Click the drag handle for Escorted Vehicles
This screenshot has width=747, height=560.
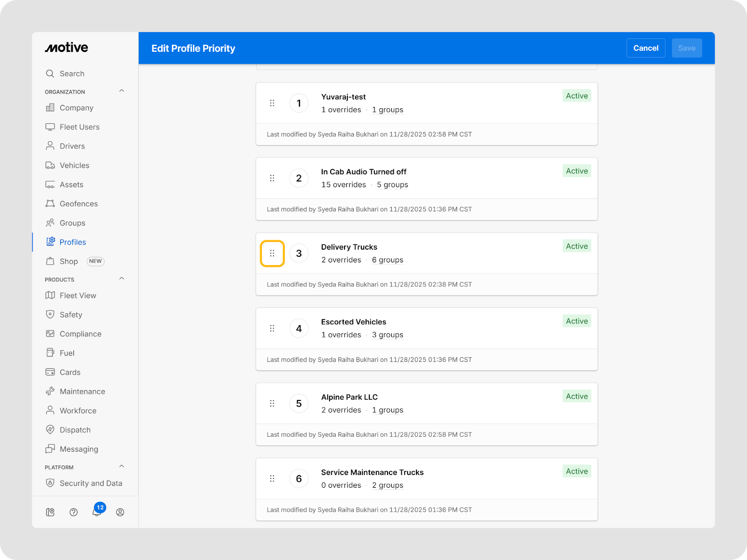click(272, 329)
